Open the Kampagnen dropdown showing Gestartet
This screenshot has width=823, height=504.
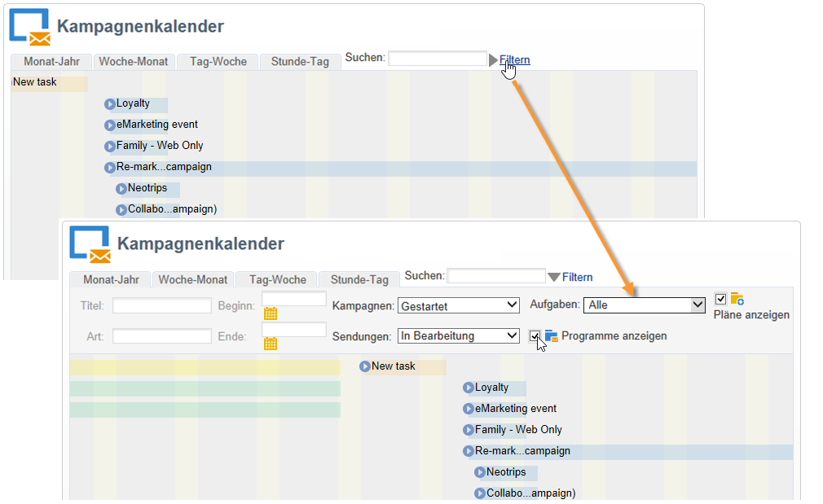(x=459, y=305)
